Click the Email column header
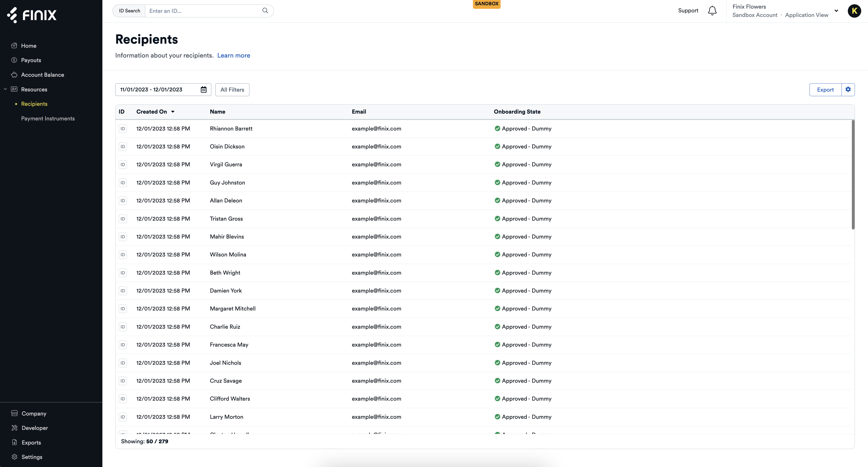This screenshot has width=868, height=467. (x=359, y=112)
